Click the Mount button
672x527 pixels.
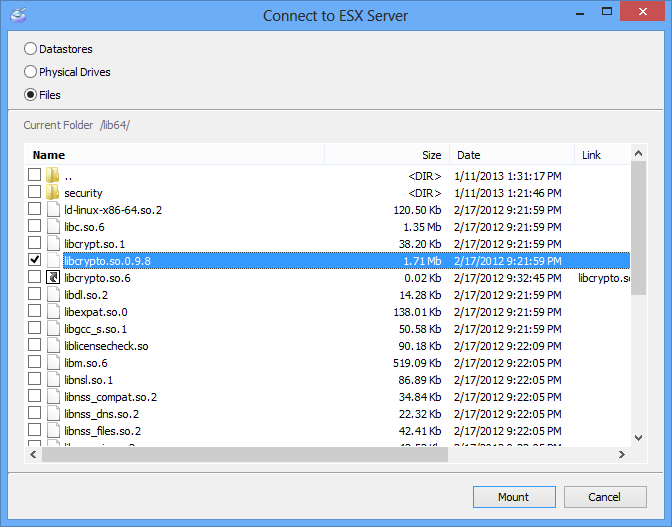(514, 497)
